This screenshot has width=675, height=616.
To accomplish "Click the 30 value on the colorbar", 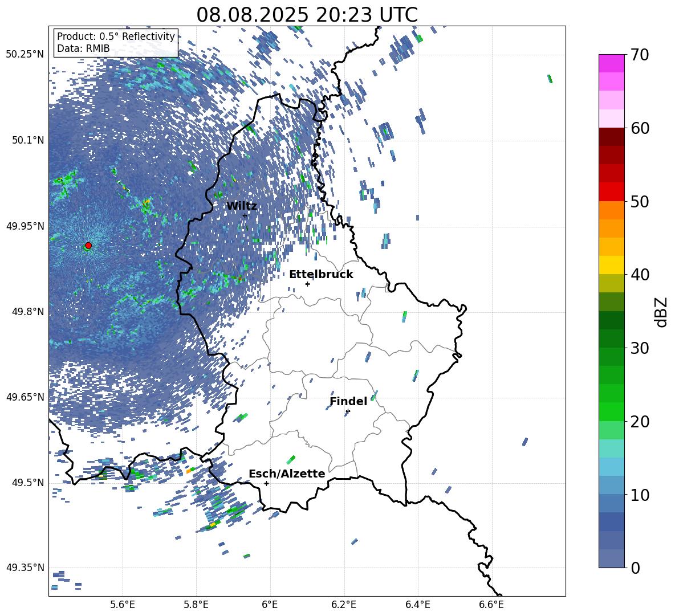I will (x=640, y=348).
